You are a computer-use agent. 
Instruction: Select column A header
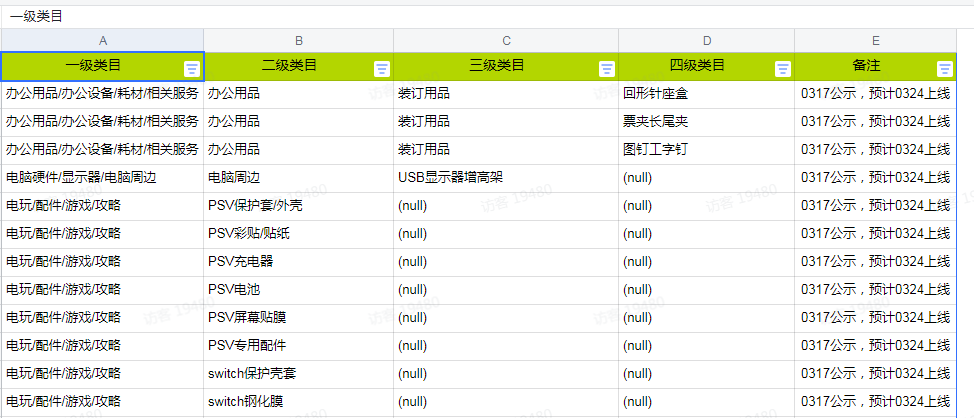click(x=102, y=40)
